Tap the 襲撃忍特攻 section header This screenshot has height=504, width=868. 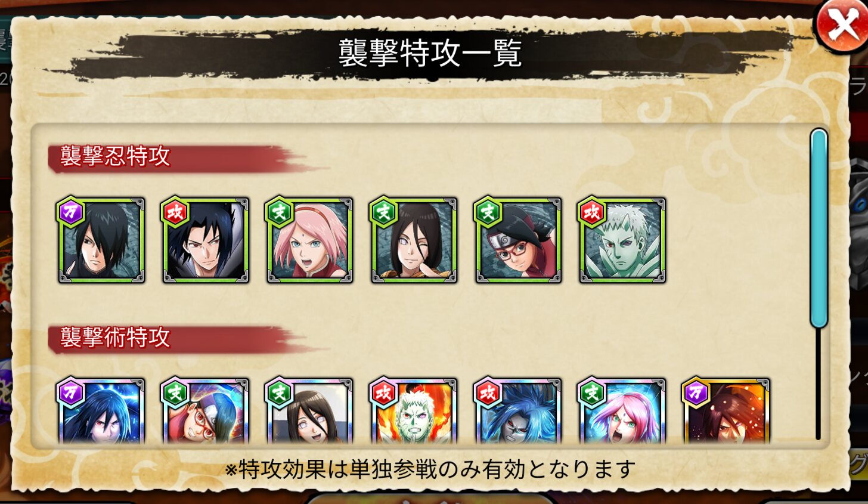tap(115, 156)
